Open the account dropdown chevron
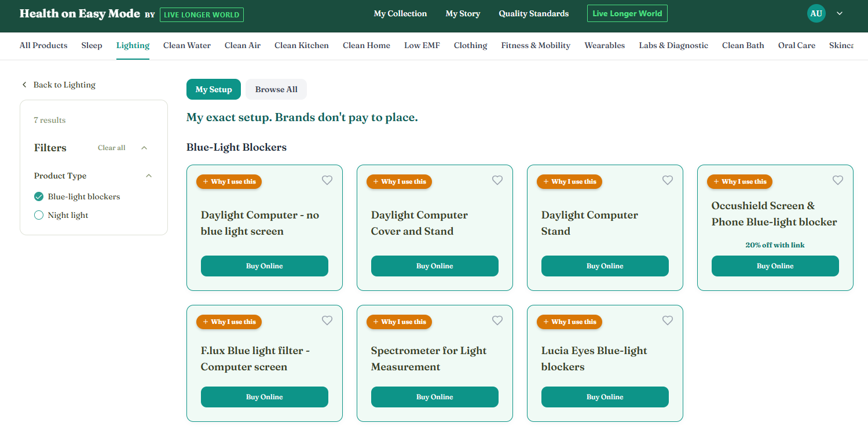Image resolution: width=868 pixels, height=430 pixels. coord(840,13)
